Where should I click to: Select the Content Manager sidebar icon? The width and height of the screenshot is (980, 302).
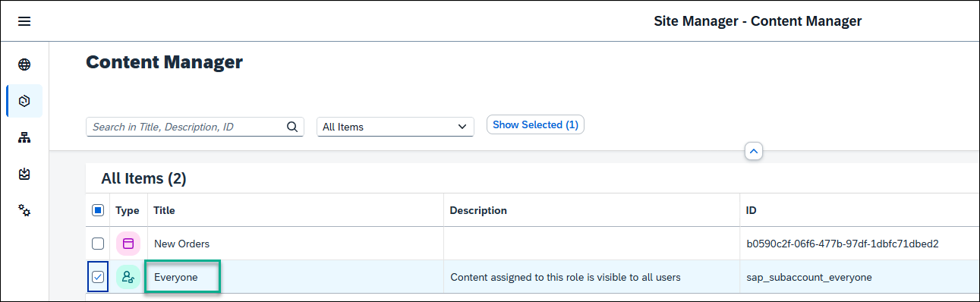pyautogui.click(x=24, y=101)
